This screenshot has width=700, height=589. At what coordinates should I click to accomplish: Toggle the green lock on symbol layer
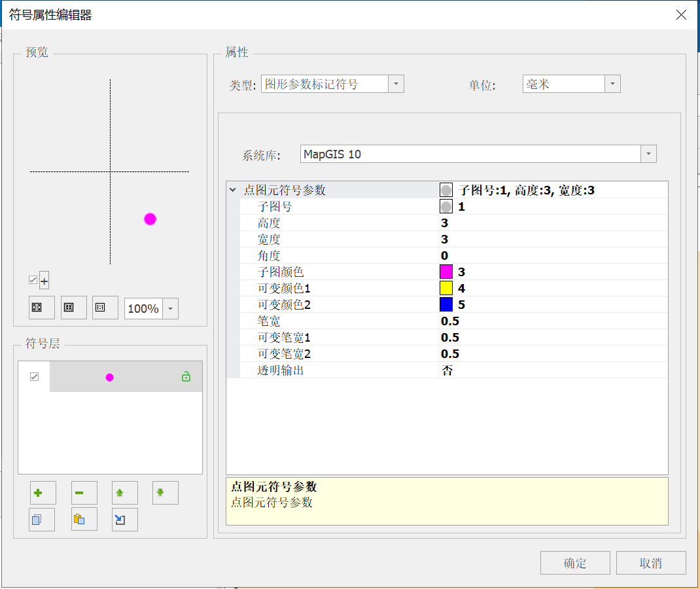tap(186, 377)
